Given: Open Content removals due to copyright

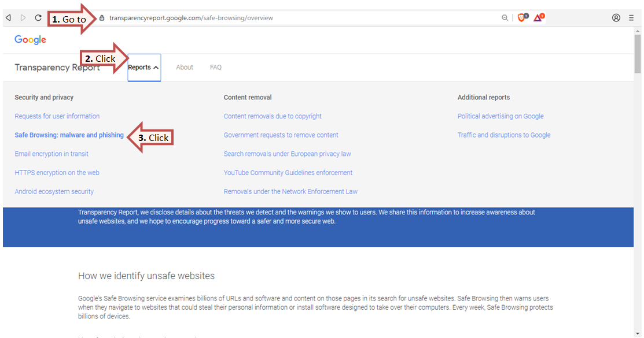Looking at the screenshot, I should (273, 116).
